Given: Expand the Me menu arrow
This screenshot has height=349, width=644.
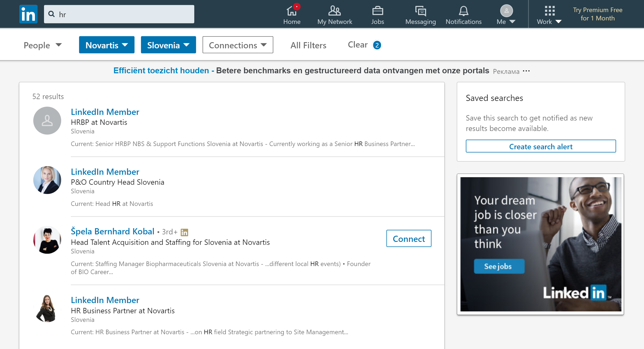Looking at the screenshot, I should pyautogui.click(x=512, y=22).
